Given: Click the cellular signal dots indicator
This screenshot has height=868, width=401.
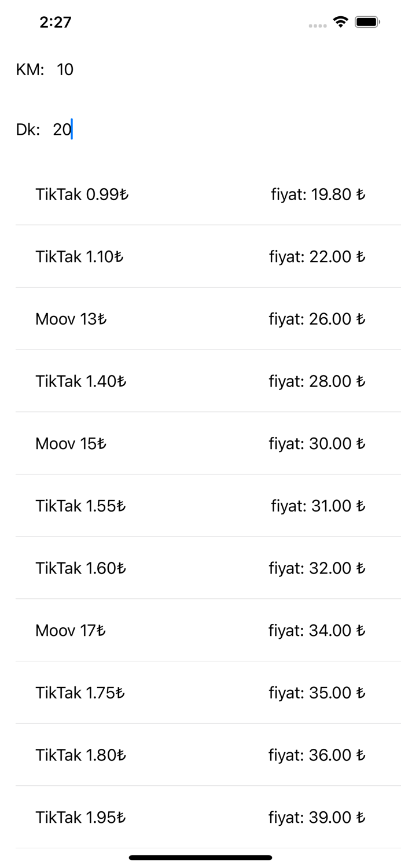Looking at the screenshot, I should tap(317, 25).
